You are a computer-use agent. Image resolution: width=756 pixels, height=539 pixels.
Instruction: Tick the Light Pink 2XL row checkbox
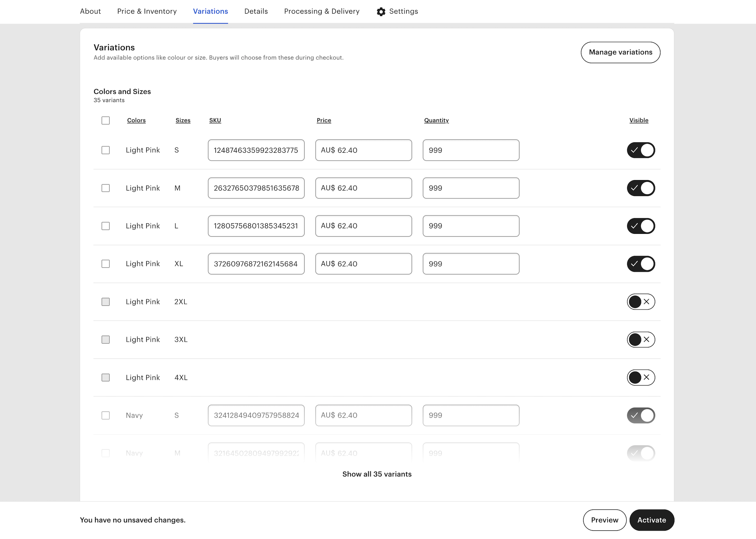point(105,302)
